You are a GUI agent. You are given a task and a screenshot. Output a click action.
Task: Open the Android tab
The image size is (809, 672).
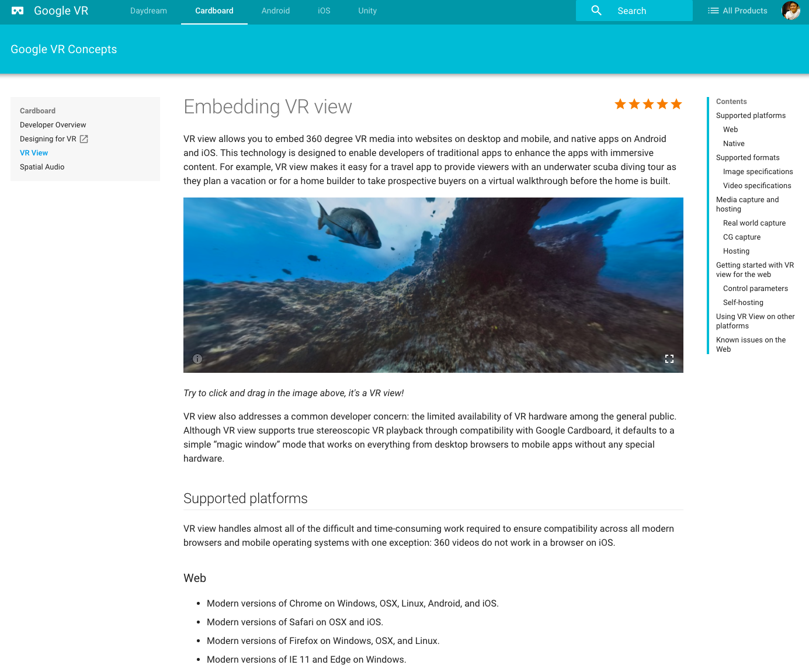click(x=276, y=11)
